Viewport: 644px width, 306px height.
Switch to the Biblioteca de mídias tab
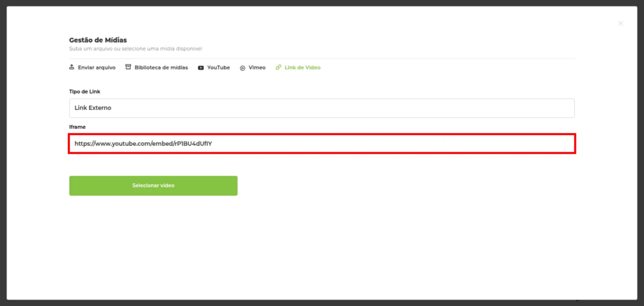pyautogui.click(x=161, y=68)
